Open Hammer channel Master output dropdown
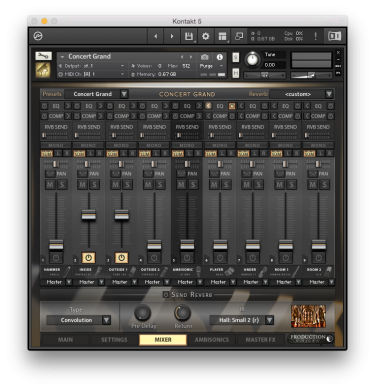The width and height of the screenshot is (375, 390). [x=56, y=282]
